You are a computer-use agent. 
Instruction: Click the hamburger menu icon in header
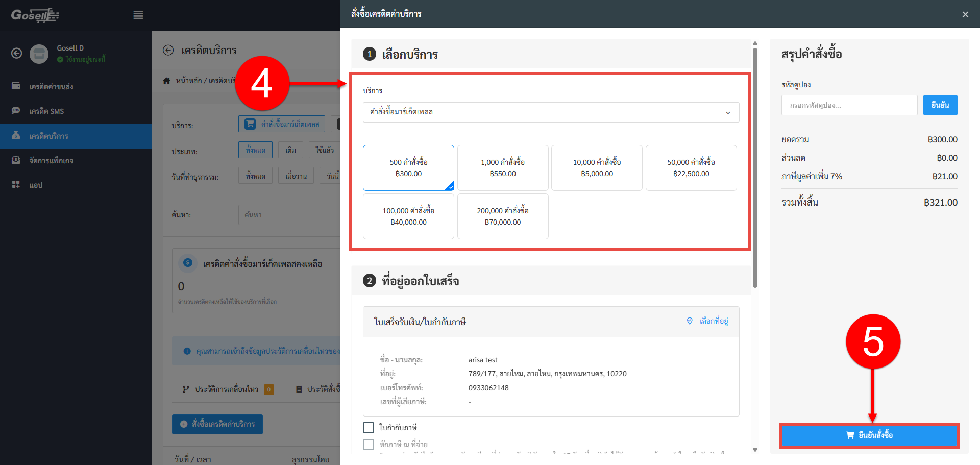[138, 15]
